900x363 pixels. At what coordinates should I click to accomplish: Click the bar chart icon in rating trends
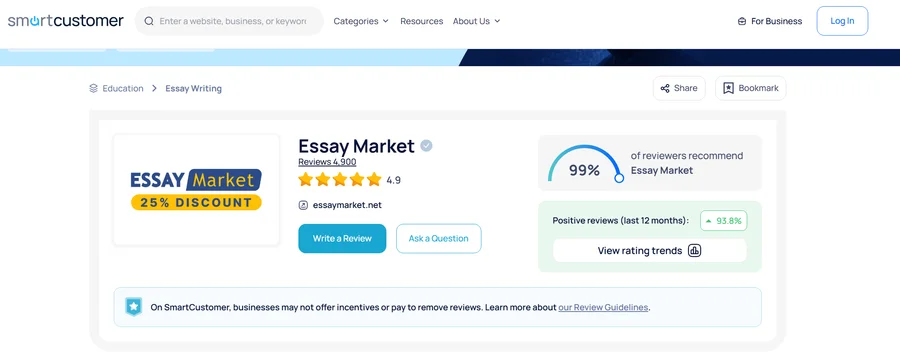click(x=695, y=251)
